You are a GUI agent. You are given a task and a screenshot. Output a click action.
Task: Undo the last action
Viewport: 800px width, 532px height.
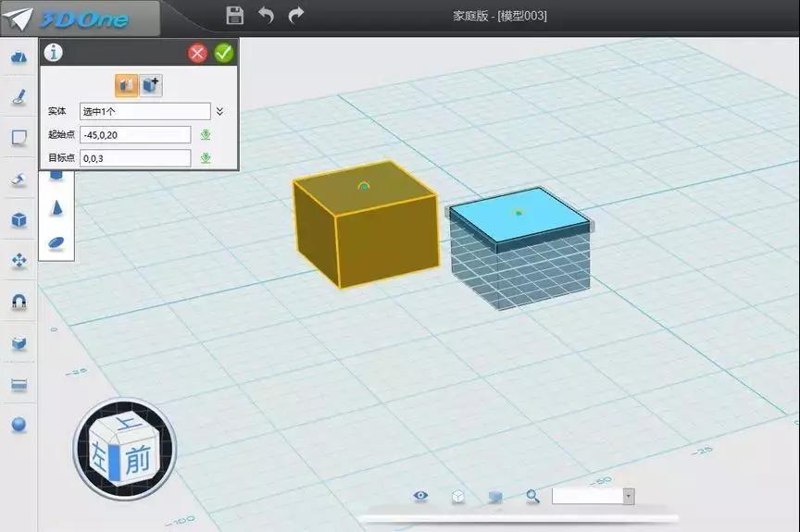(266, 16)
